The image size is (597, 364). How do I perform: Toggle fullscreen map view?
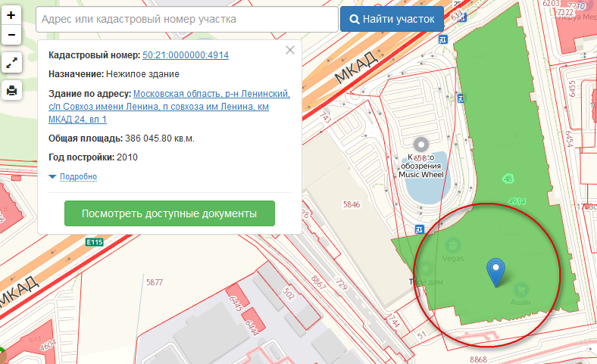point(11,64)
